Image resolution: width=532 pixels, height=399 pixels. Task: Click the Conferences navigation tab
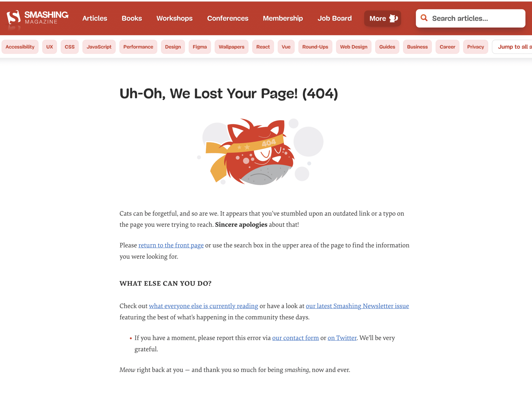228,18
